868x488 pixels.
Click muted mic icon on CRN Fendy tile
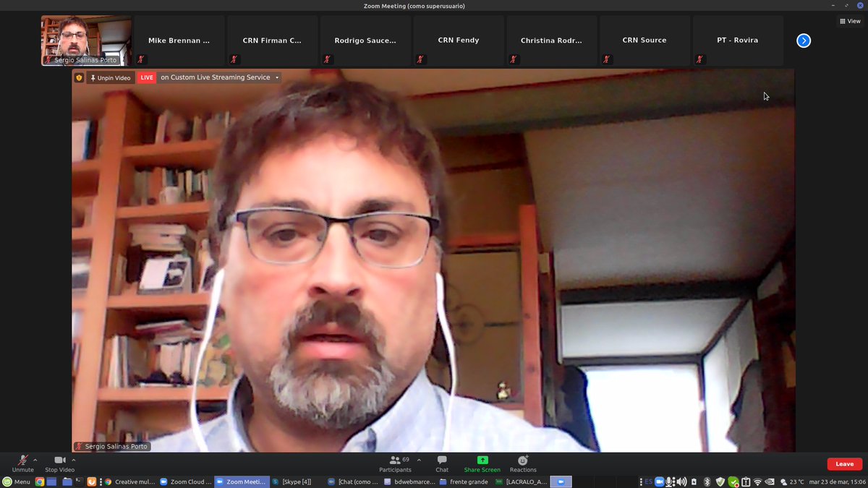click(420, 59)
